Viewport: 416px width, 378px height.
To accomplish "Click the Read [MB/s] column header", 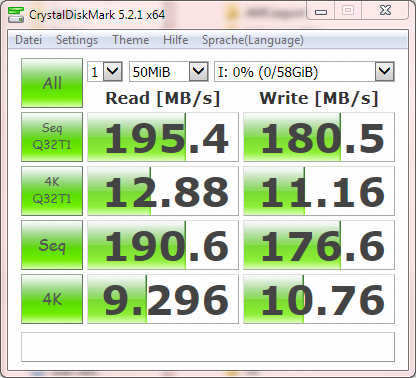I will click(x=163, y=98).
